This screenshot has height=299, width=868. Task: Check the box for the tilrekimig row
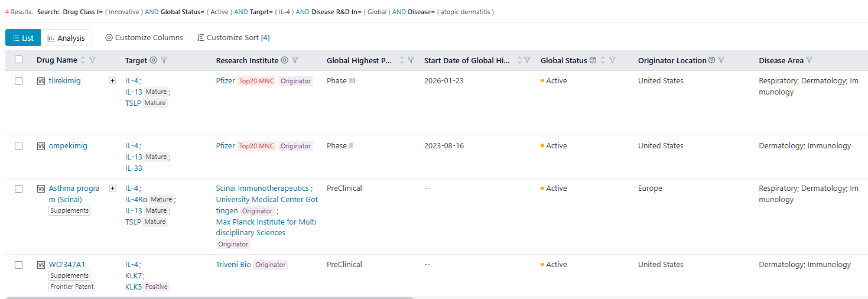[19, 81]
